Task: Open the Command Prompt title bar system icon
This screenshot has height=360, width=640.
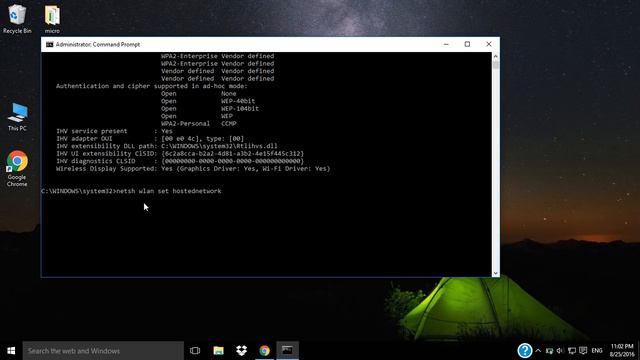Action: click(49, 44)
